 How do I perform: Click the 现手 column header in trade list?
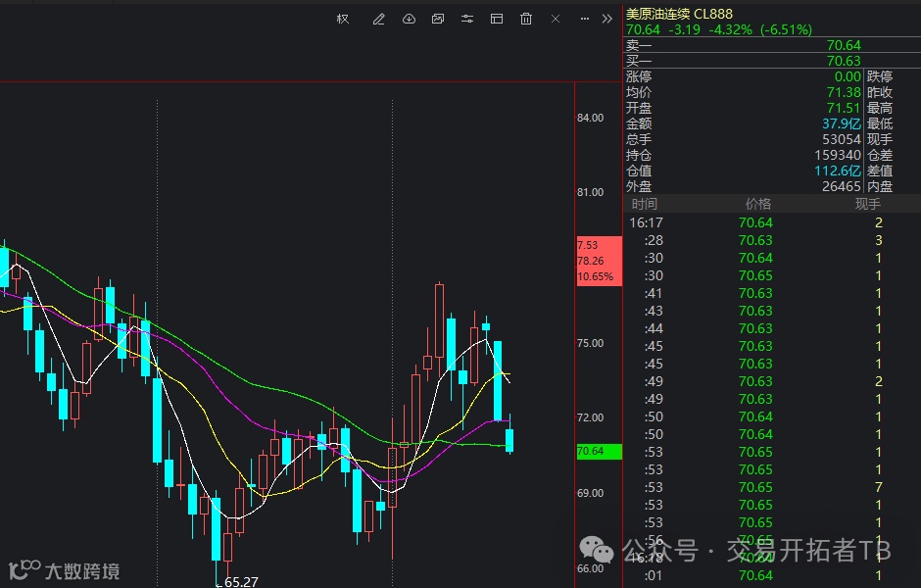click(x=867, y=204)
